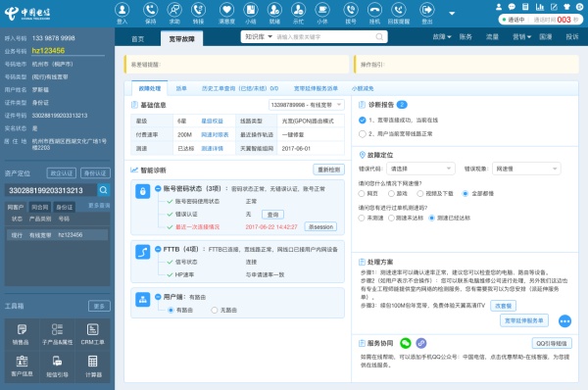This screenshot has width=588, height=390.
Task: Click the QQ引导短信 button
Action: pyautogui.click(x=551, y=343)
